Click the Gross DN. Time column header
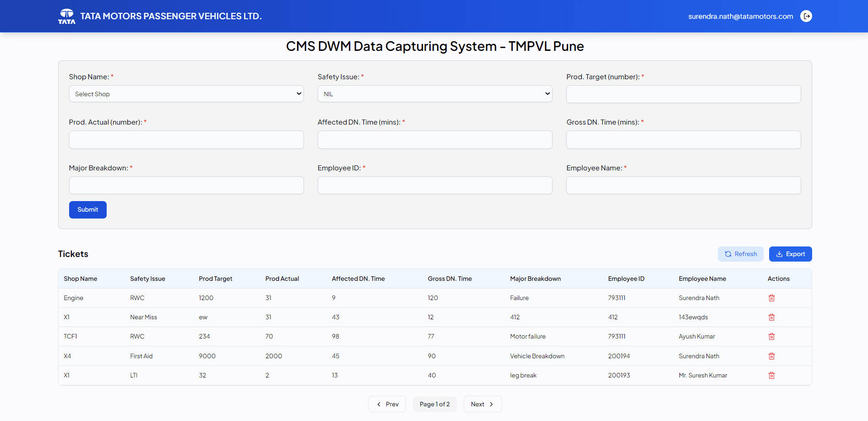Image resolution: width=868 pixels, height=421 pixels. pyautogui.click(x=450, y=279)
